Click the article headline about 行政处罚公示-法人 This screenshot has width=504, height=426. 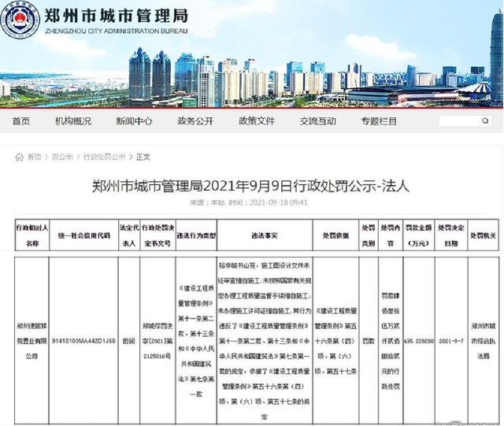tap(251, 186)
